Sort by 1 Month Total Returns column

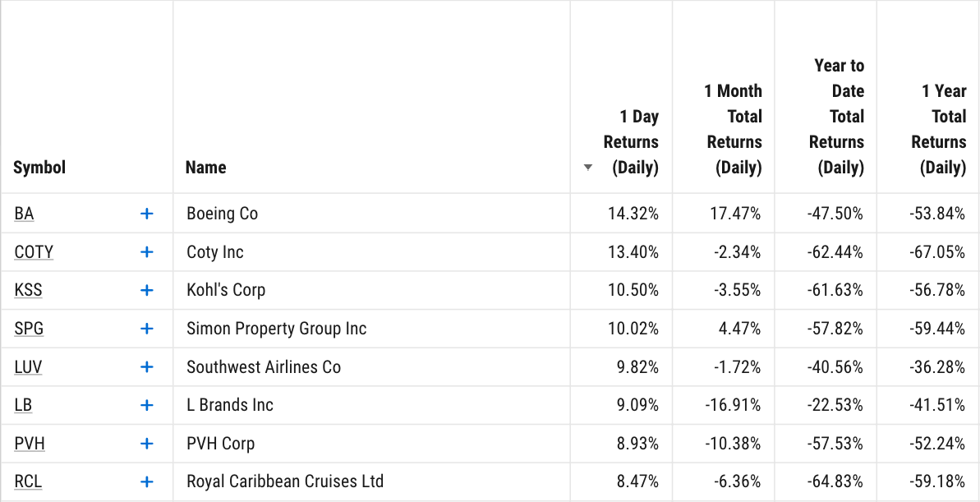733,130
